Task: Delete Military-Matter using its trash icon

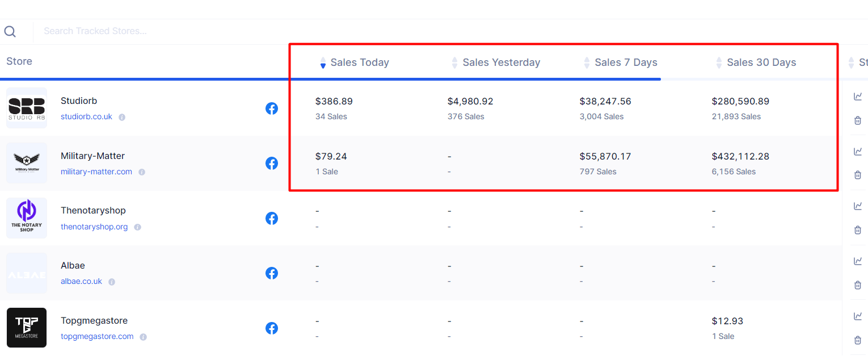Action: [x=857, y=175]
